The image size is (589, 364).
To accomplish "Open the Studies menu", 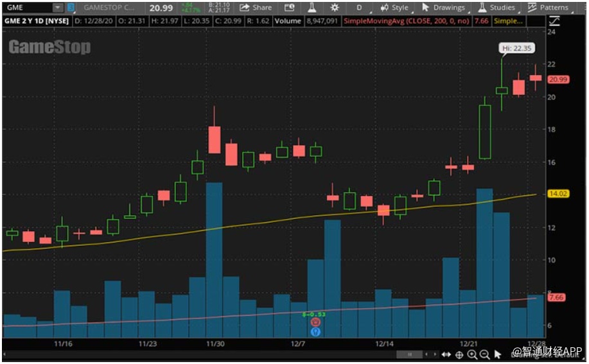I will pos(497,8).
